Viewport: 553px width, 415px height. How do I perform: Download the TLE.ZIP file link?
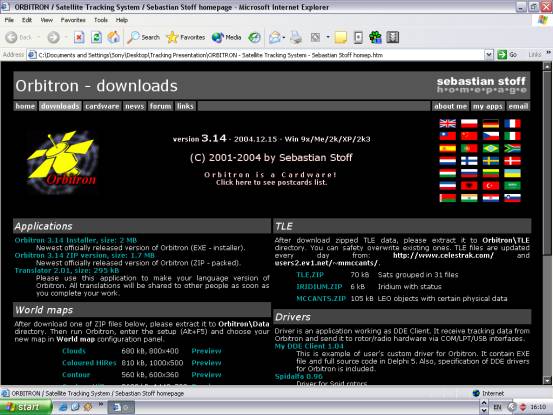click(310, 275)
